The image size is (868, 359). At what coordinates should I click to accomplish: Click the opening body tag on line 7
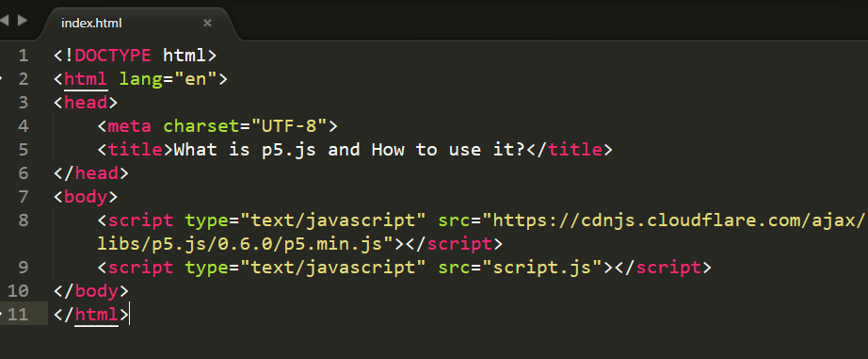coord(86,197)
